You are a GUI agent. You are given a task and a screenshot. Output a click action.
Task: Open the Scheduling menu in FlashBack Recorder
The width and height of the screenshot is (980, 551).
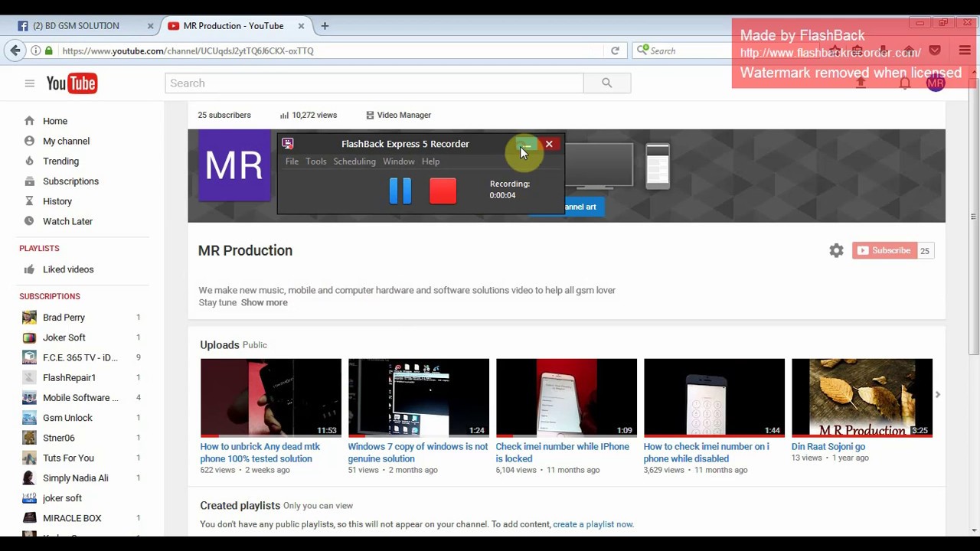pos(354,161)
